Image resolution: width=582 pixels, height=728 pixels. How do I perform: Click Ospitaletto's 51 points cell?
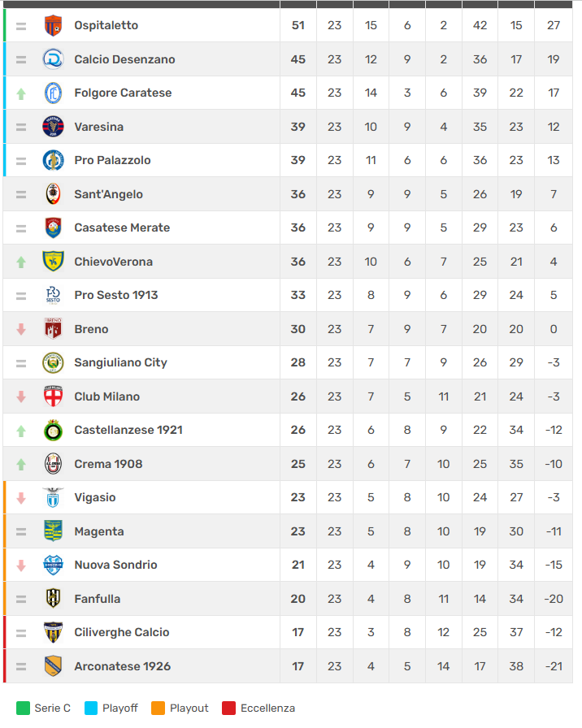[x=298, y=25]
